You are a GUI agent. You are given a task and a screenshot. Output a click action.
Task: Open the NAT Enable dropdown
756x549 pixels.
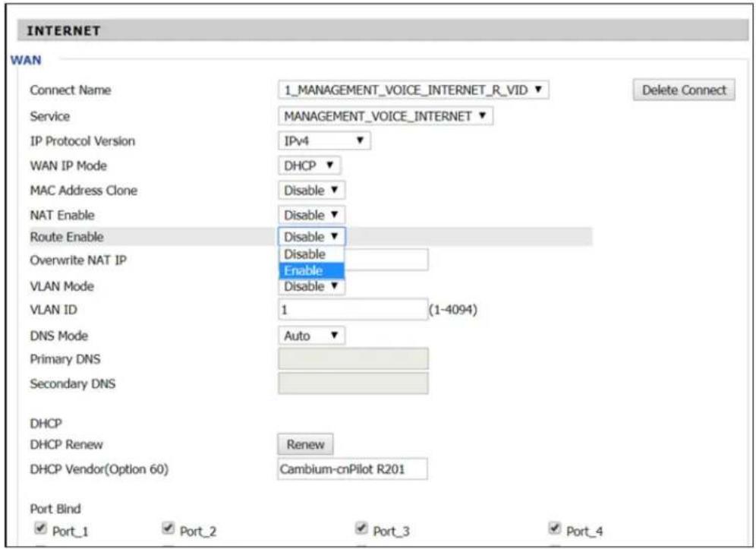point(311,215)
